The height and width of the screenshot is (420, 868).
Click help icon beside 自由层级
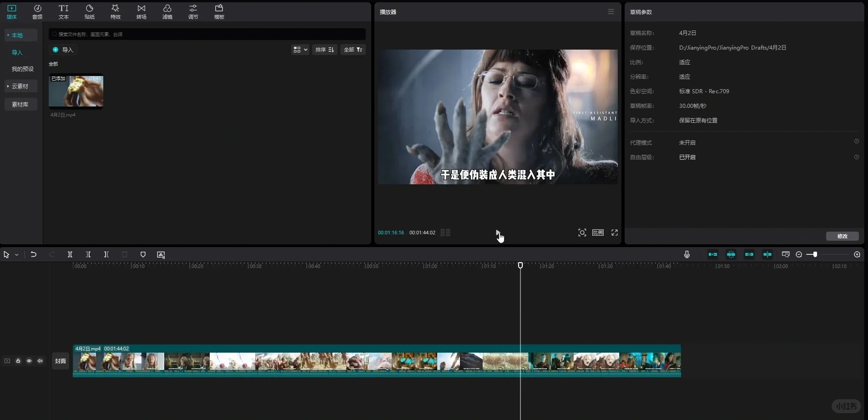[x=857, y=157]
